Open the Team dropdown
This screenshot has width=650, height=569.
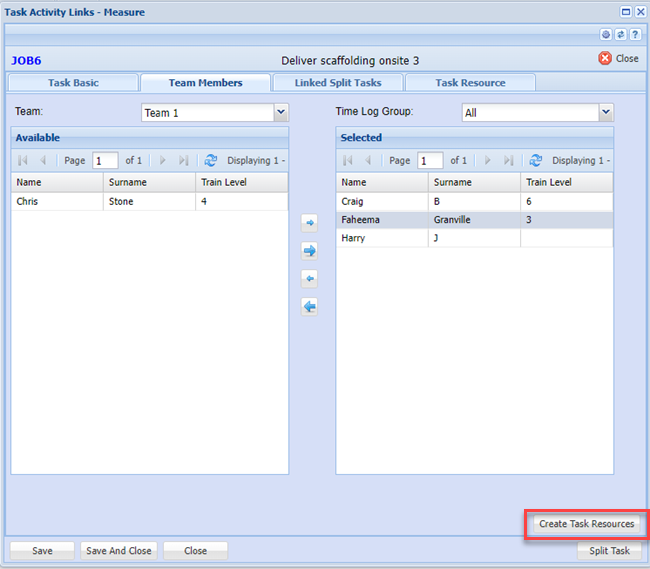click(x=280, y=113)
